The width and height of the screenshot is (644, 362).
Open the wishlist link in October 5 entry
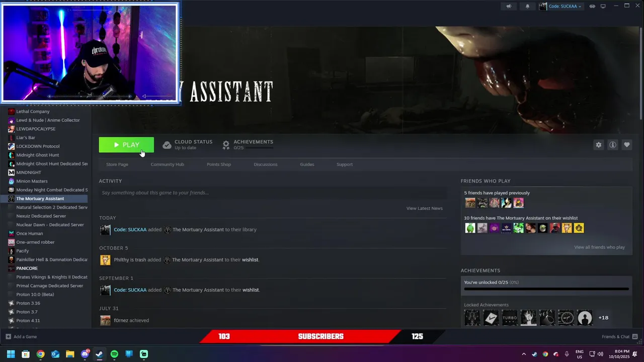[250, 260]
